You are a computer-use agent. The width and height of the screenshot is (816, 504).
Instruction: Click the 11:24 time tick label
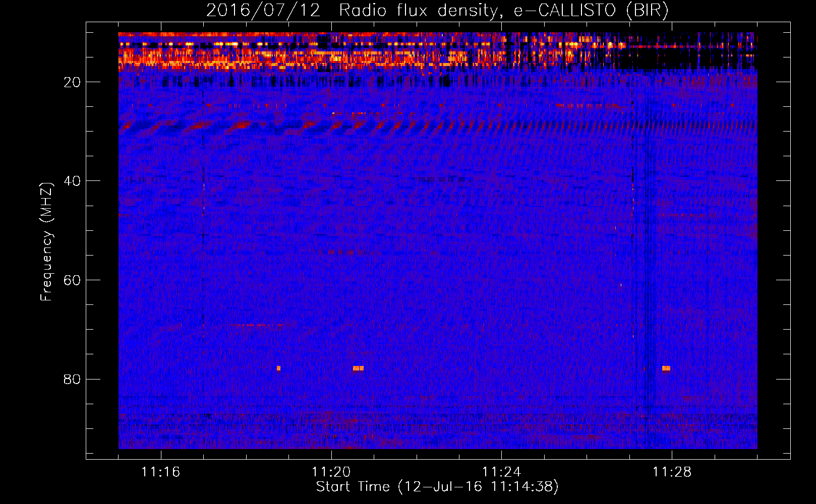(502, 472)
